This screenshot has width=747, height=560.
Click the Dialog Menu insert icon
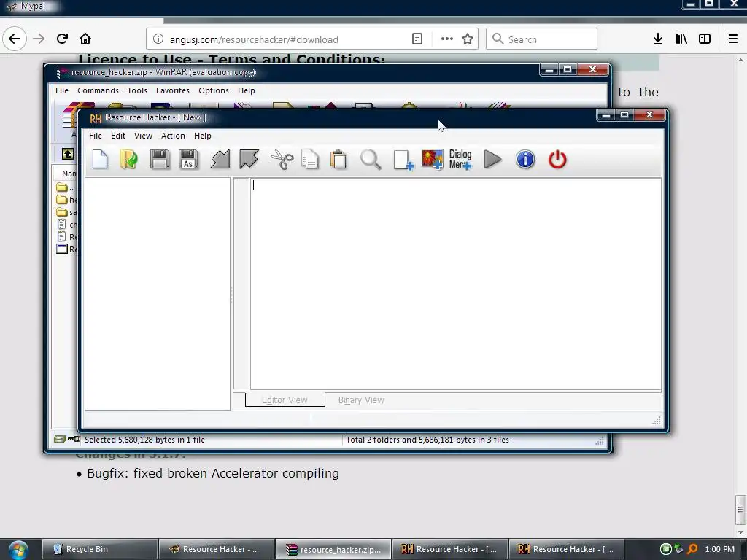(460, 160)
